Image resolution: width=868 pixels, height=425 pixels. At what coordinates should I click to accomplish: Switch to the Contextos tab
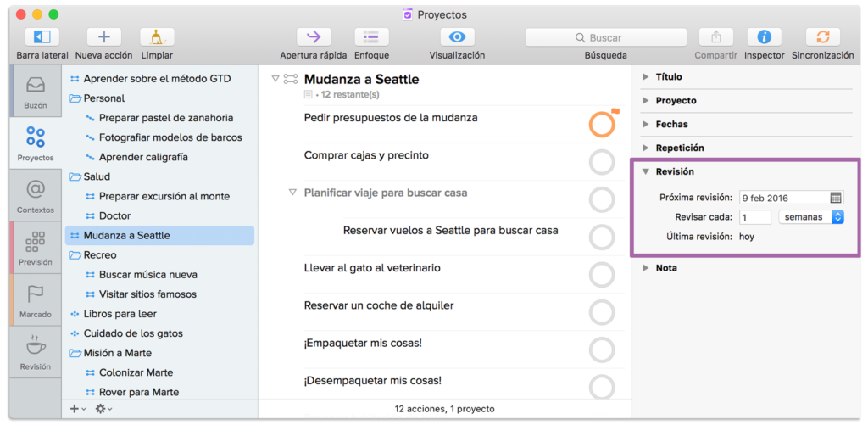(x=36, y=195)
